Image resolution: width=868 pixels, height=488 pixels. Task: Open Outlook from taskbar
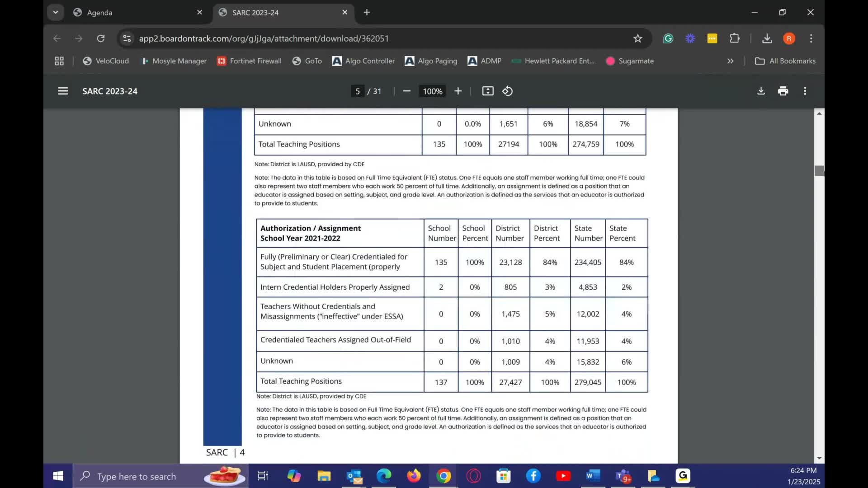[x=354, y=476]
